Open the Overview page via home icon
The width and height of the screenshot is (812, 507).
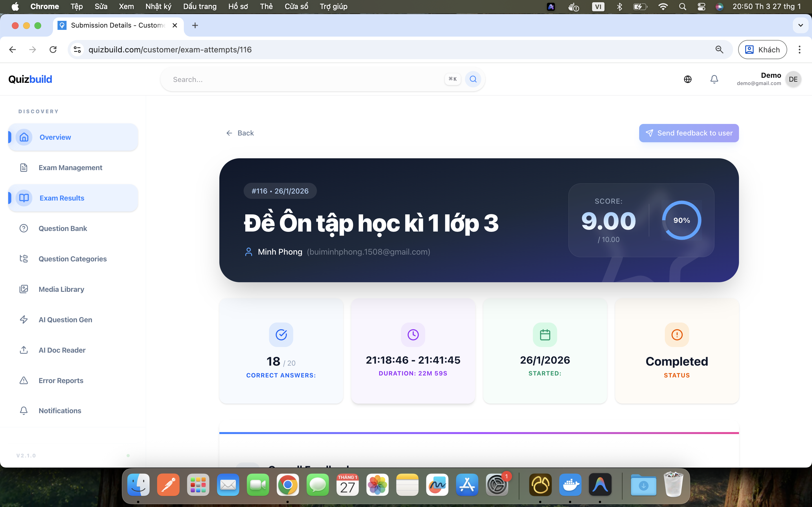pyautogui.click(x=24, y=137)
